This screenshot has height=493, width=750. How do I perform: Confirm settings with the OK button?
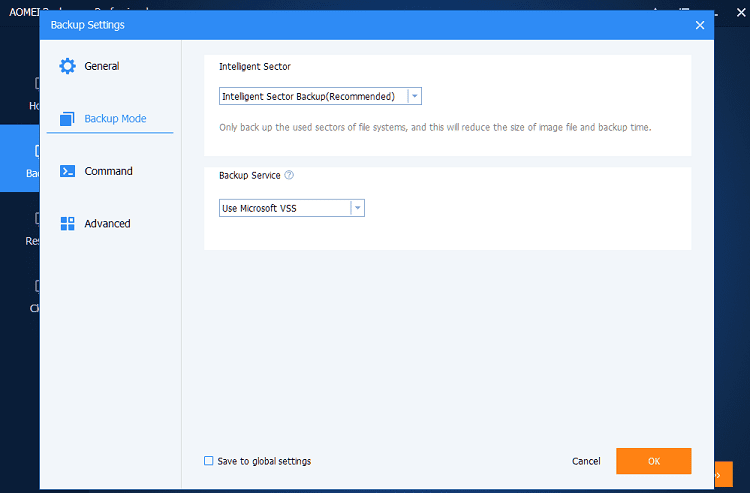click(653, 461)
